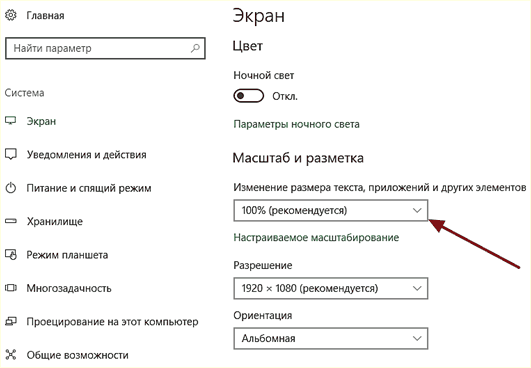Screen dimensions: 531x368
Task: Click the Проецирование на этот компьютер icon
Action: point(10,321)
